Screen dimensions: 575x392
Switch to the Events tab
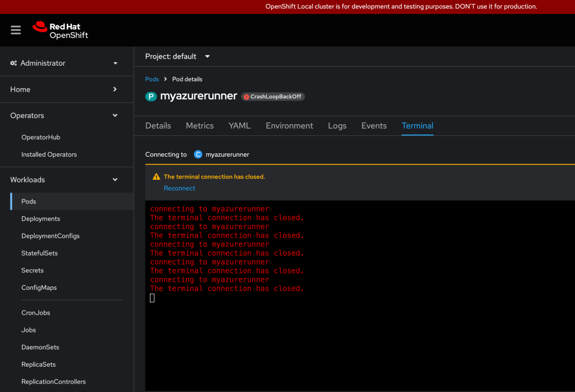tap(374, 126)
